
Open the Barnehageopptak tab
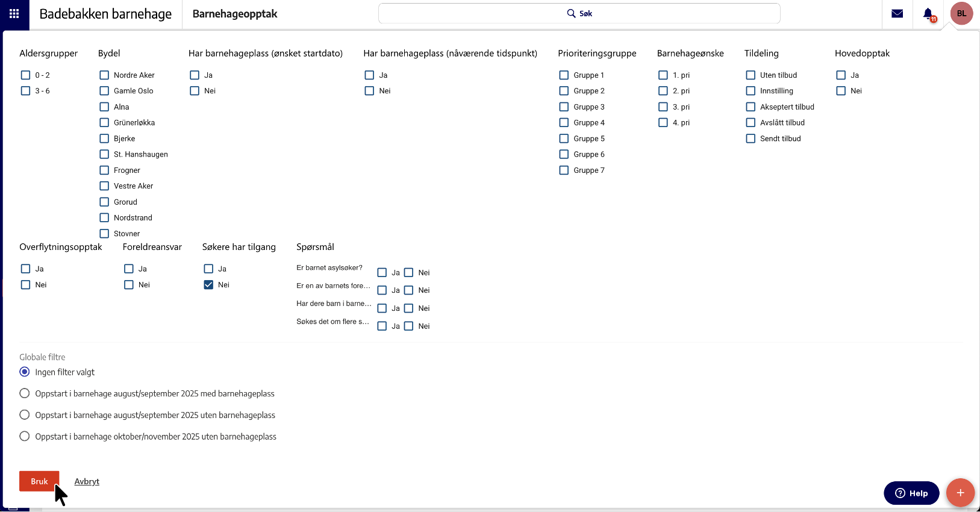coord(235,14)
